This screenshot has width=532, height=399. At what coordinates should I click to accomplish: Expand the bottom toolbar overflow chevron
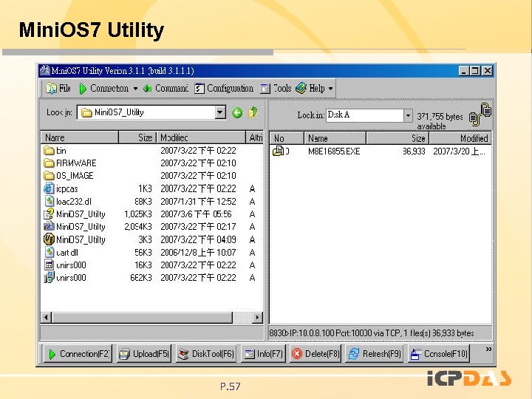click(488, 349)
